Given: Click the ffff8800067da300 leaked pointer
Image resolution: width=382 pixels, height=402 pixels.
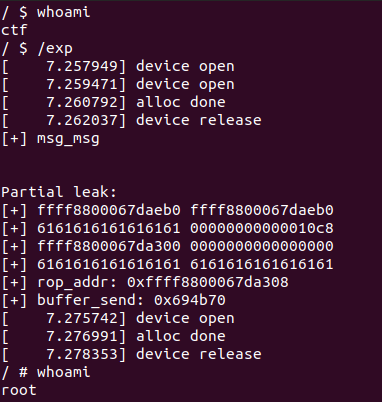Looking at the screenshot, I should (109, 246).
